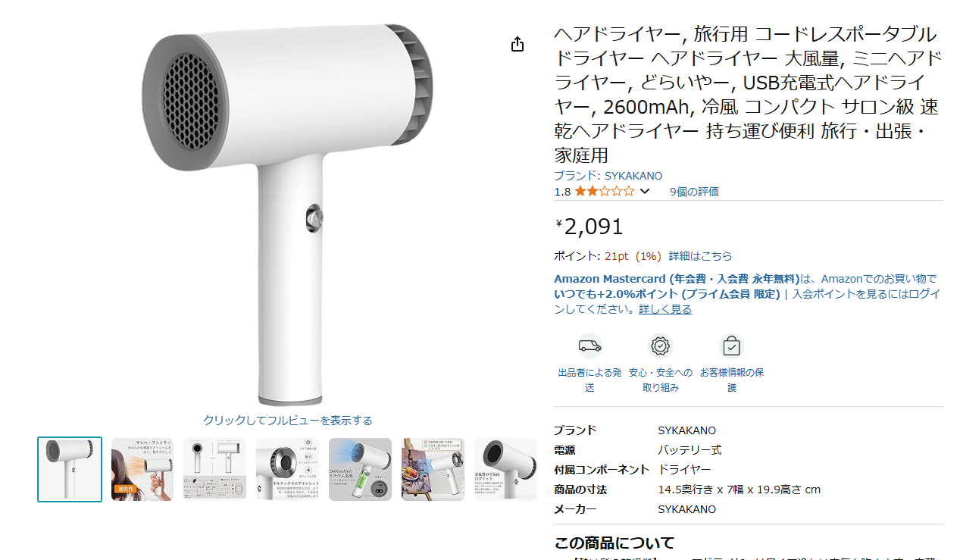Select the painting easel thumbnail
The width and height of the screenshot is (960, 560).
point(433,469)
